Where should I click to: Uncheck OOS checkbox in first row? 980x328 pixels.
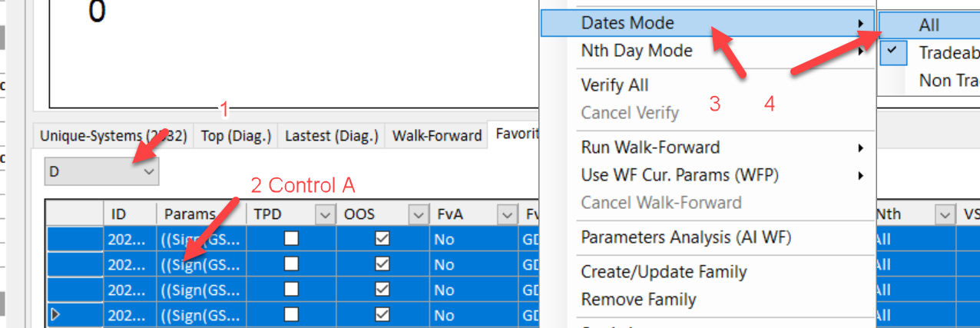click(x=382, y=239)
